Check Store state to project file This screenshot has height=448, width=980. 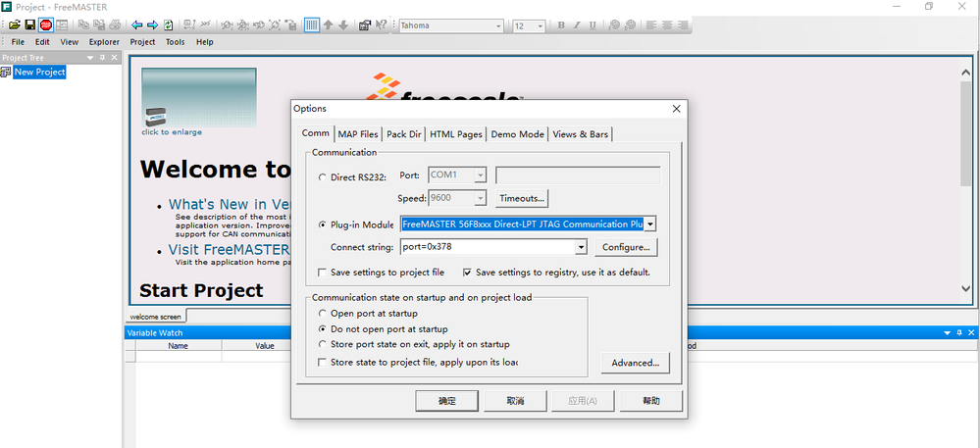click(322, 362)
